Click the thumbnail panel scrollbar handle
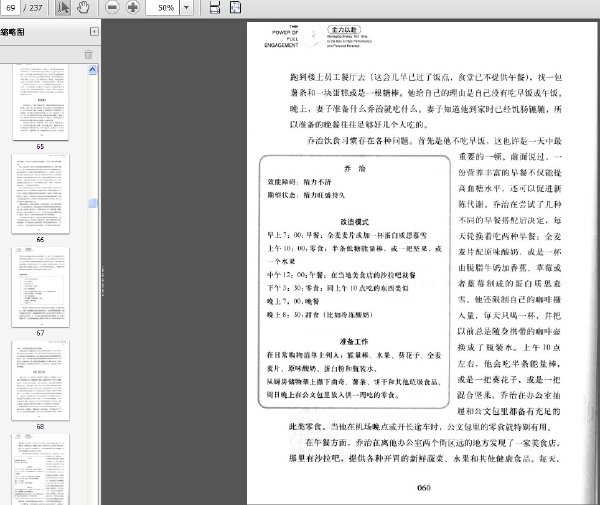 tap(92, 203)
